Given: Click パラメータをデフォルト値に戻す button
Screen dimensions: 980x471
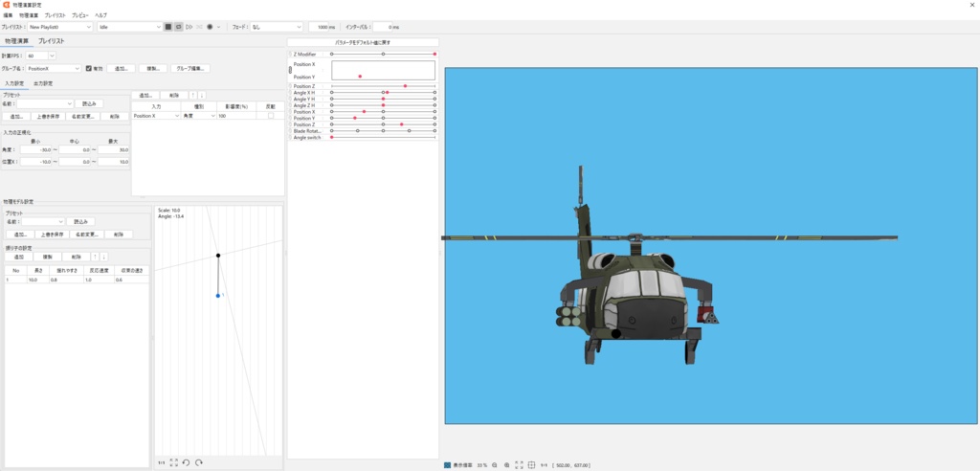Looking at the screenshot, I should click(363, 43).
